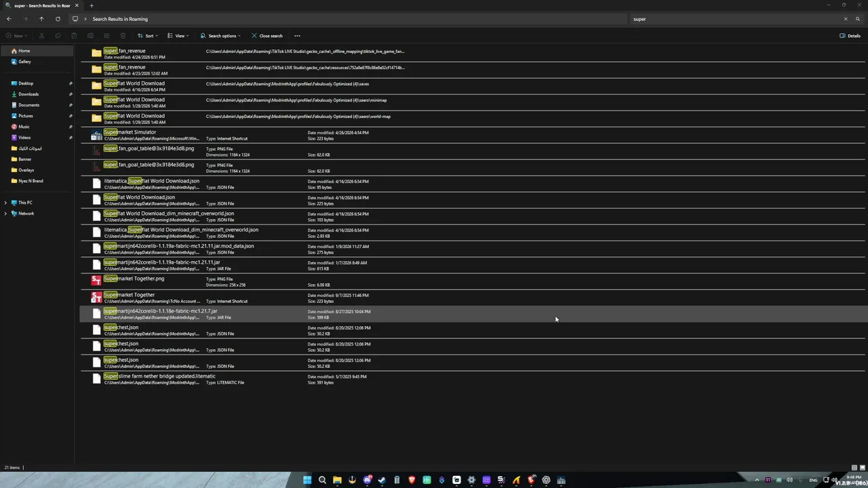Open File Explorer from the taskbar
This screenshot has height=488, width=868.
[337, 480]
